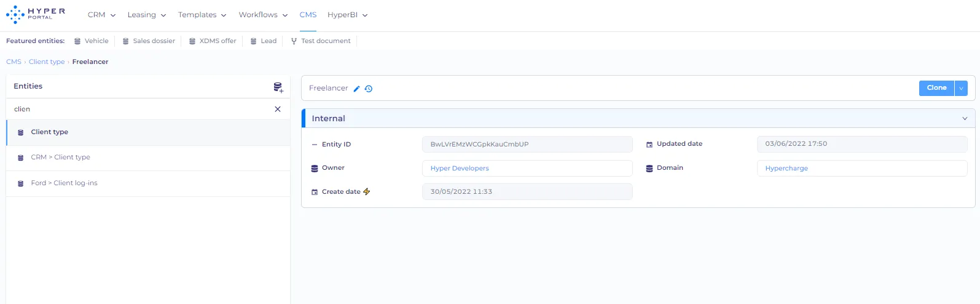
Task: Click the Test document branch icon
Action: (x=294, y=41)
